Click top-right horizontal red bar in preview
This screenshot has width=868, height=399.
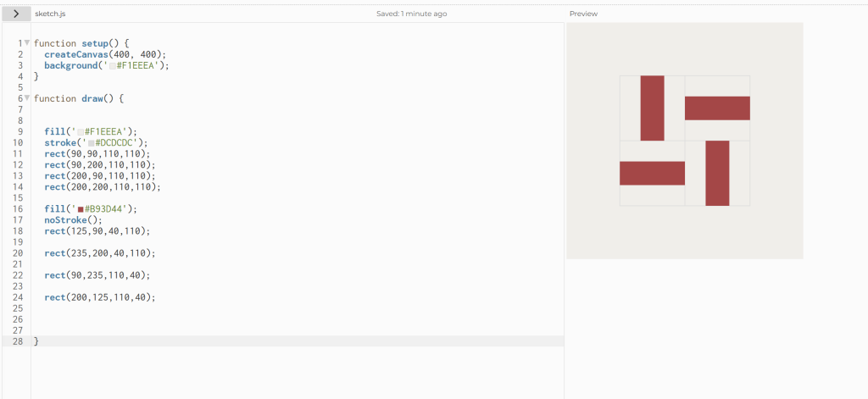click(x=717, y=108)
